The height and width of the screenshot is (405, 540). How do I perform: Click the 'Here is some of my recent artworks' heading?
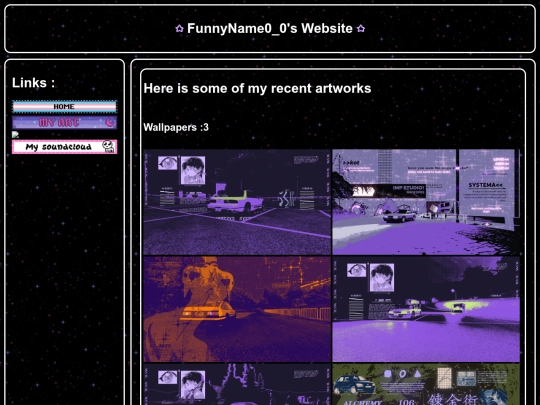click(257, 89)
